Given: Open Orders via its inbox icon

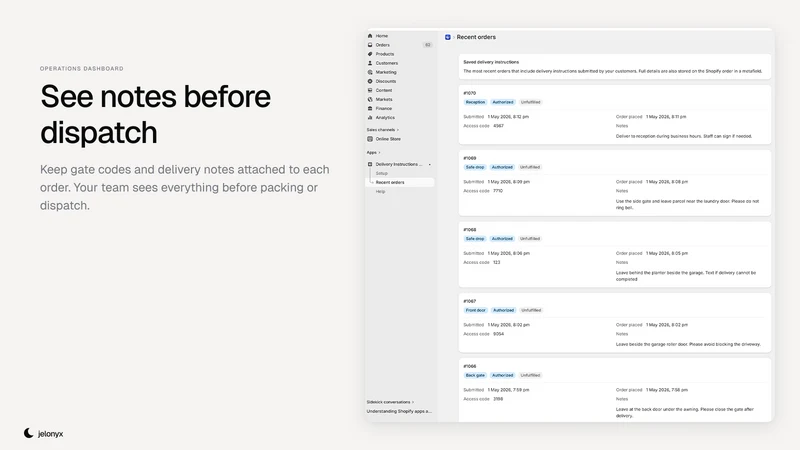Looking at the screenshot, I should pos(370,45).
